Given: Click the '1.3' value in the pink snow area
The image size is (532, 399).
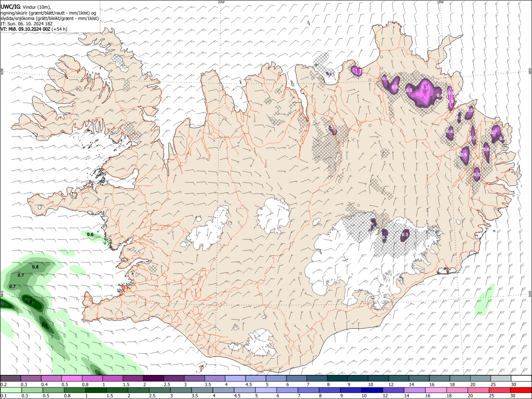Looking at the screenshot, I should pyautogui.click(x=425, y=88).
